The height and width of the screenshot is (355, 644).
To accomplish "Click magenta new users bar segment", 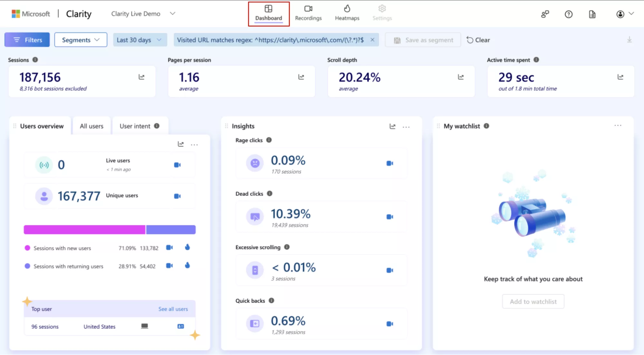I will point(84,230).
